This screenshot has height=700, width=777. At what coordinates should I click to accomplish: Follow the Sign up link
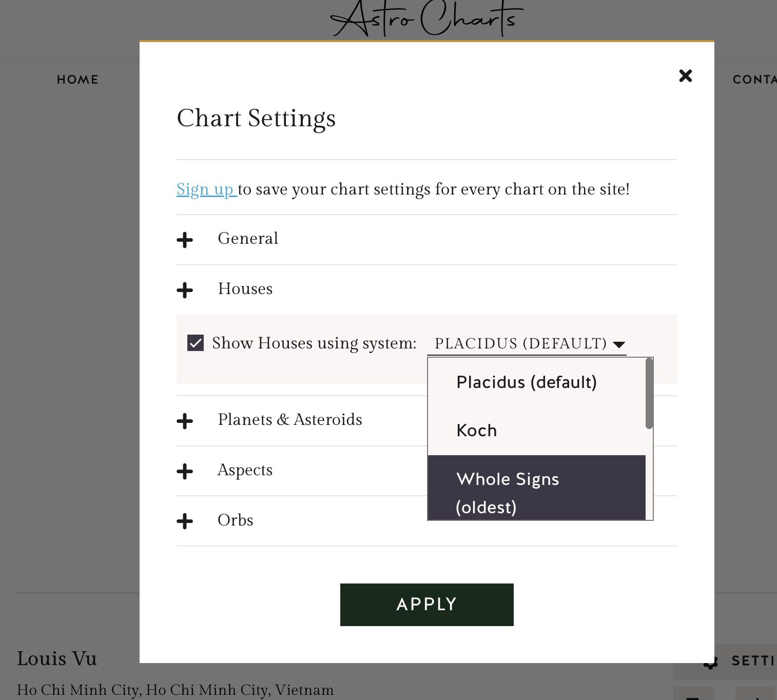206,189
